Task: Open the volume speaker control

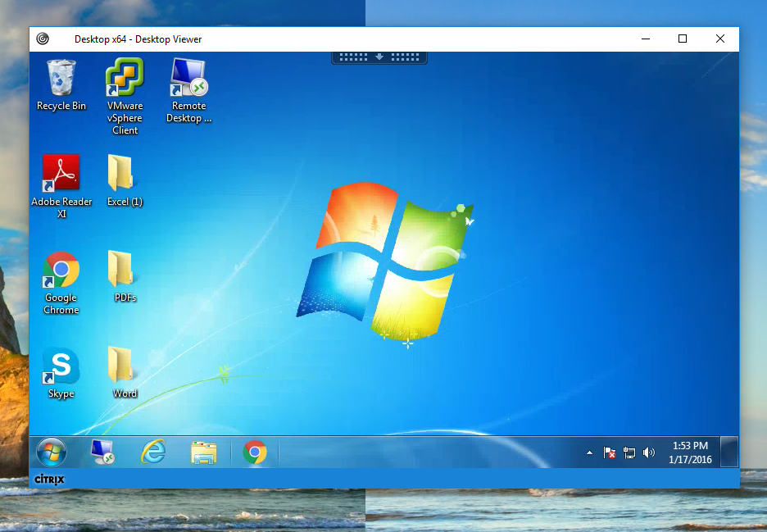Action: (649, 452)
